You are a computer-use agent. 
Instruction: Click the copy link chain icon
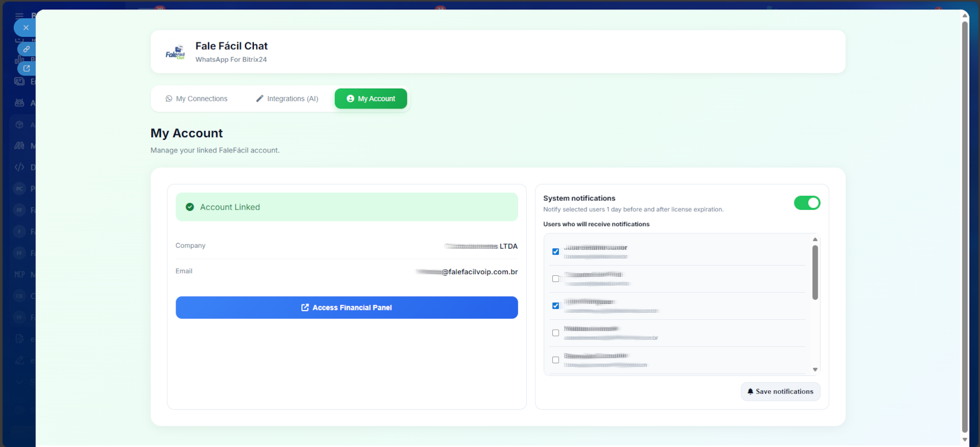[26, 49]
